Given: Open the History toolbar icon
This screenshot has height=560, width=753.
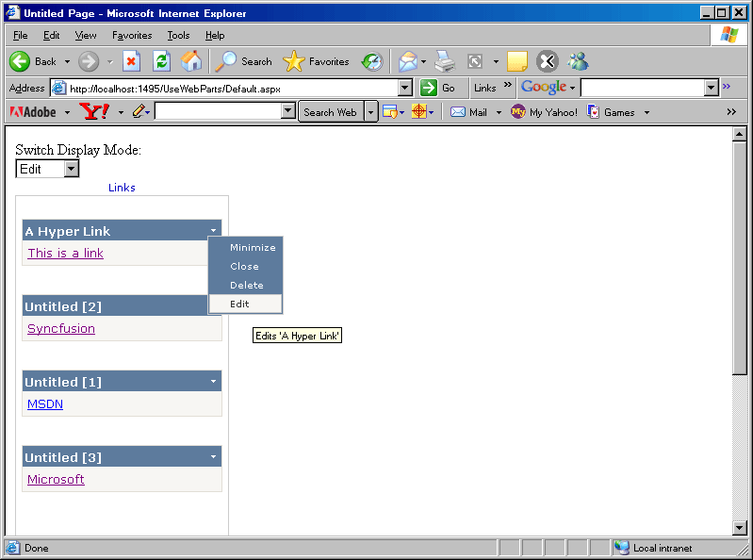Looking at the screenshot, I should [372, 61].
